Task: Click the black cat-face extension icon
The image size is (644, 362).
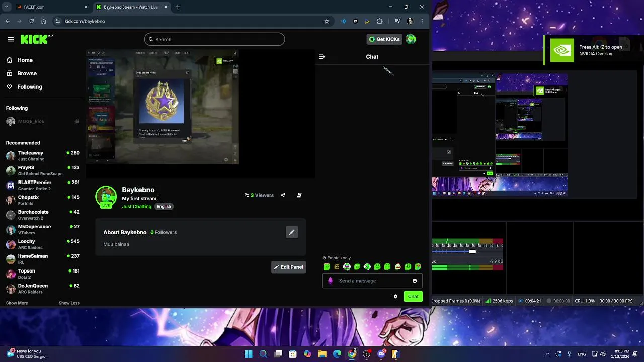Action: (356, 21)
